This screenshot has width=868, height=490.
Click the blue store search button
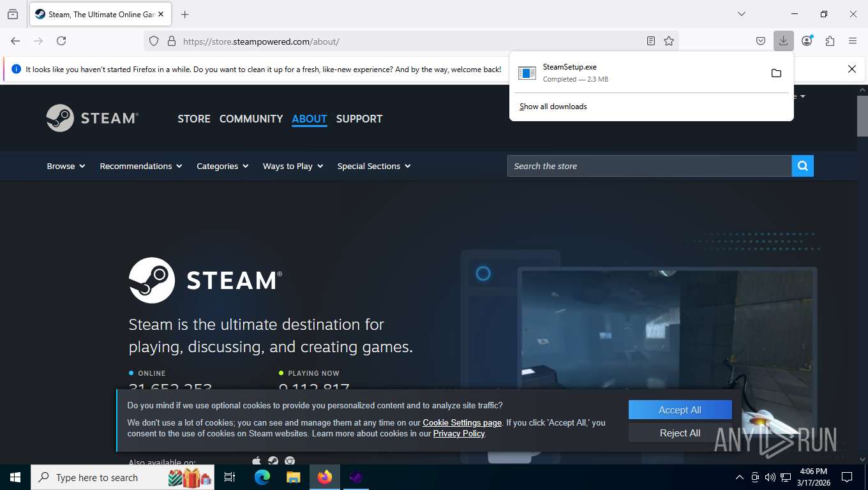[x=803, y=166]
